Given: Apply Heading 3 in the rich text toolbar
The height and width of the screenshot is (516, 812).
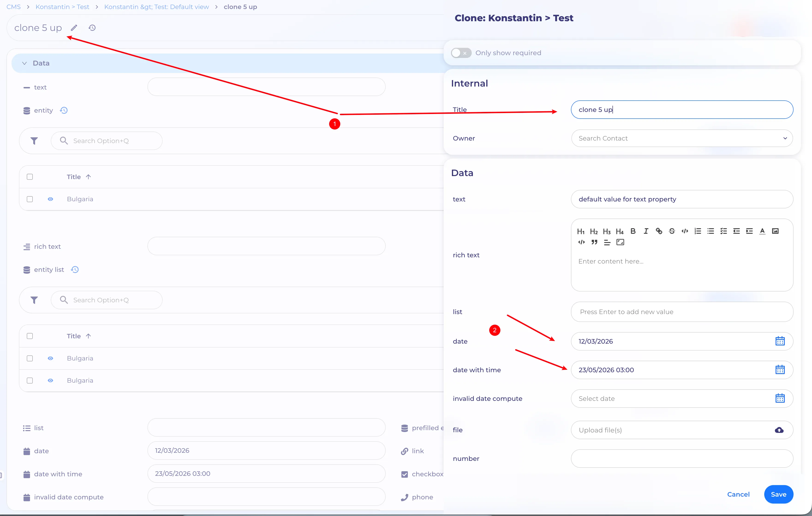Looking at the screenshot, I should (x=607, y=231).
